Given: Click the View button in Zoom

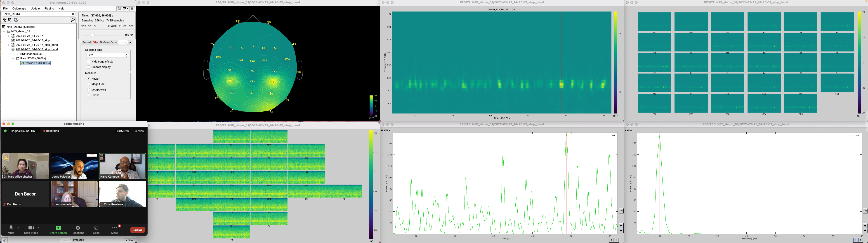Looking at the screenshot, I should (x=139, y=131).
